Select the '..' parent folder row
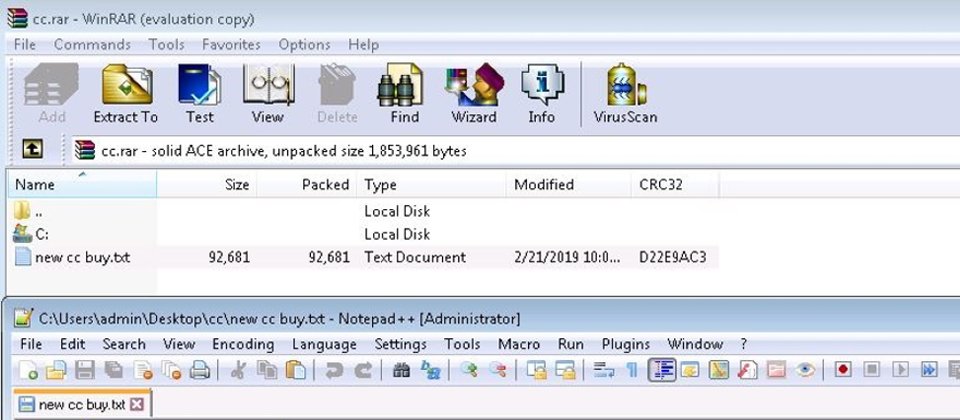The height and width of the screenshot is (420, 960). pyautogui.click(x=364, y=211)
